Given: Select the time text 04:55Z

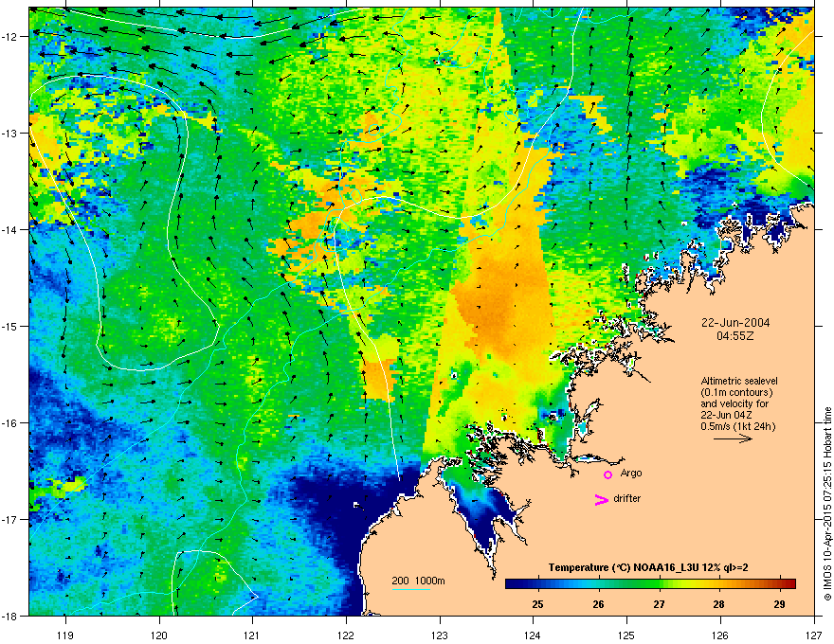Looking at the screenshot, I should [x=735, y=336].
